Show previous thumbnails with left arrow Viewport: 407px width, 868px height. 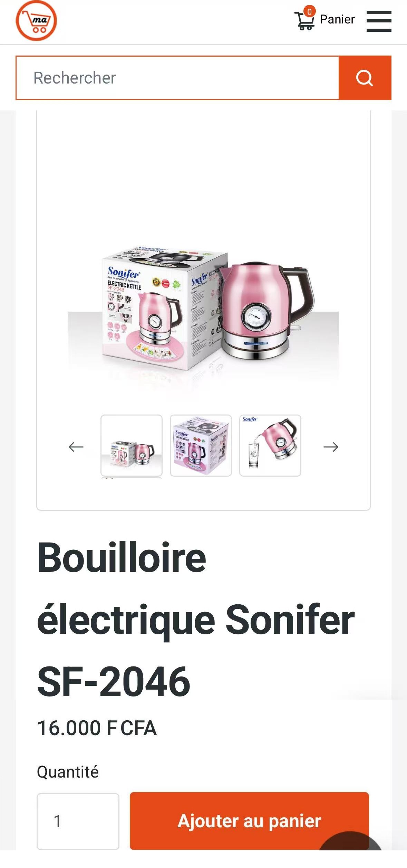[x=76, y=447]
